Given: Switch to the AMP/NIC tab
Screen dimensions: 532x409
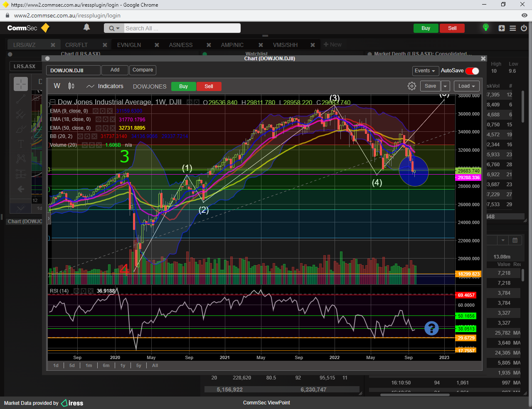Looking at the screenshot, I should 232,45.
